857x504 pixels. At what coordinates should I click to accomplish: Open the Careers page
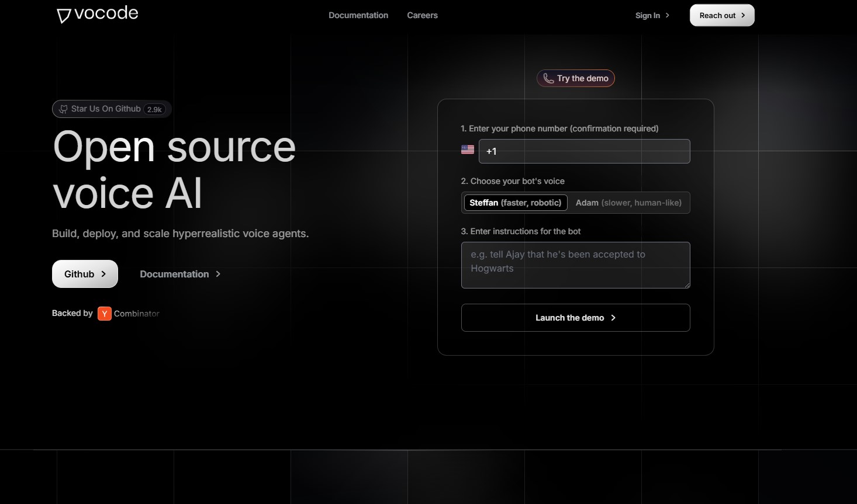tap(422, 15)
